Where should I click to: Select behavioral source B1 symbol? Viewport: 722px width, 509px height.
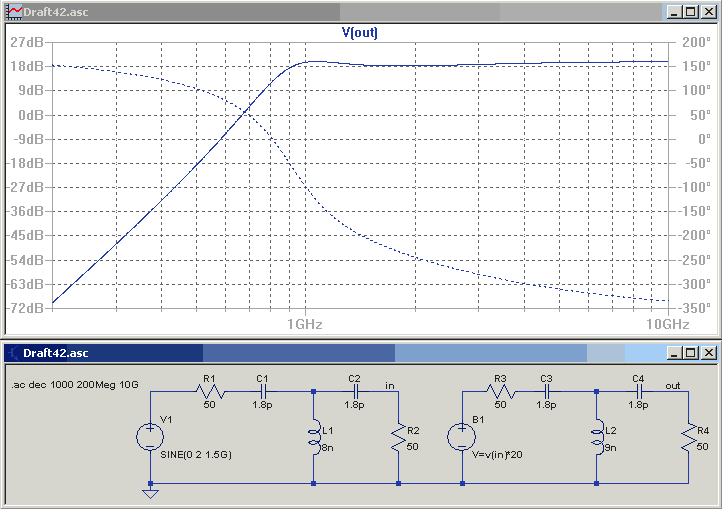[x=461, y=437]
